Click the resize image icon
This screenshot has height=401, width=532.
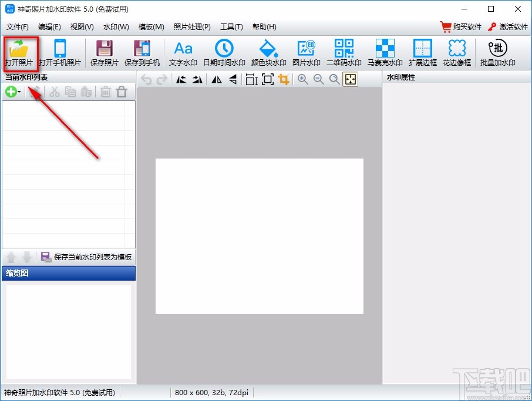coord(251,79)
